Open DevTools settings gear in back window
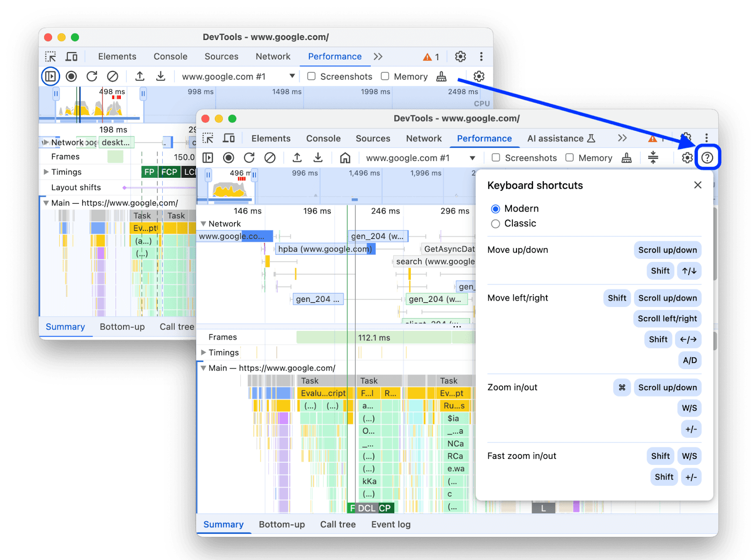This screenshot has height=560, width=752. pyautogui.click(x=461, y=56)
